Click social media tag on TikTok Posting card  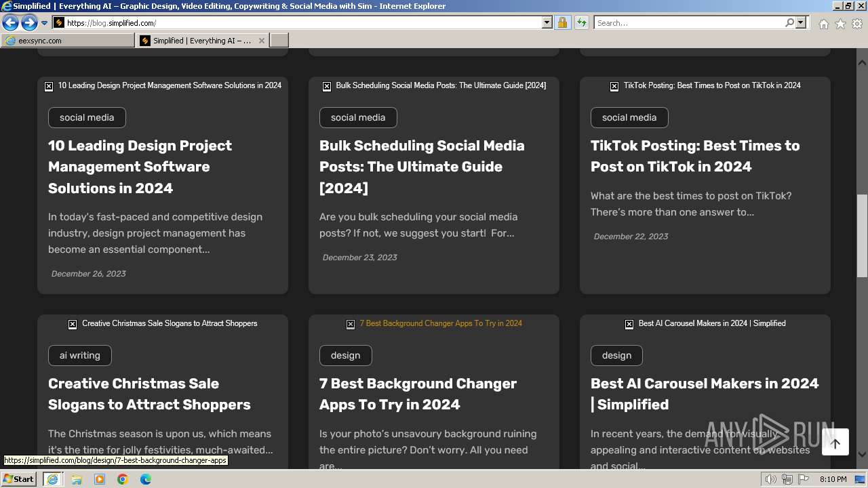click(629, 117)
